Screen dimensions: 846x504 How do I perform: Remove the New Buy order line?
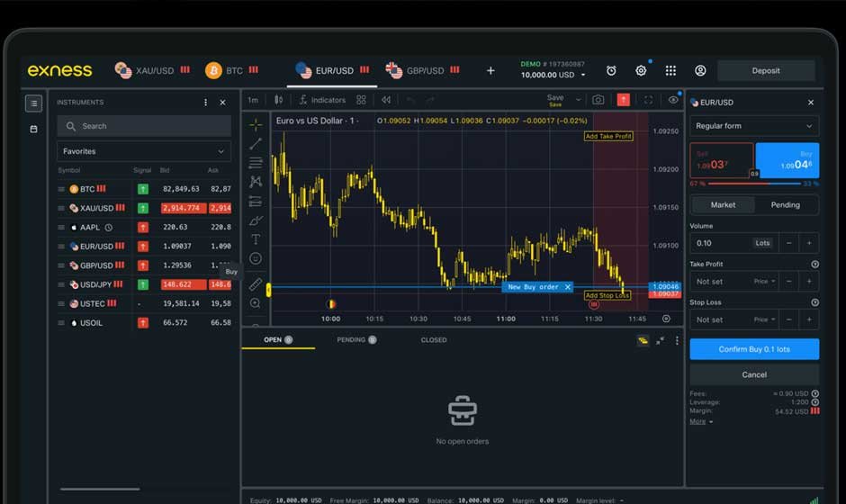pos(568,287)
